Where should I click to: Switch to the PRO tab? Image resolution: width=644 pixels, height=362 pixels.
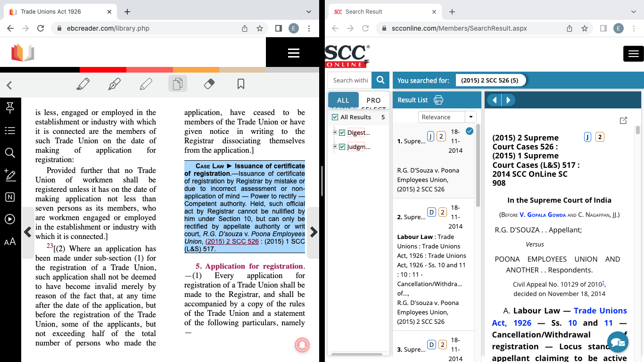[x=373, y=100]
